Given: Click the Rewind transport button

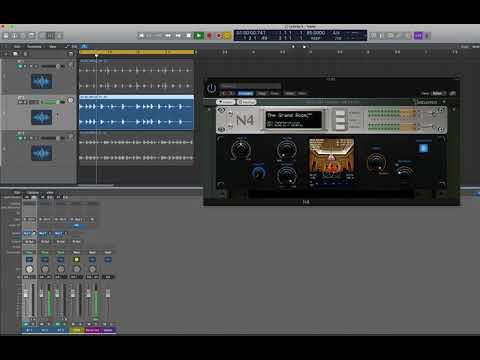Looking at the screenshot, I should click(x=168, y=35).
